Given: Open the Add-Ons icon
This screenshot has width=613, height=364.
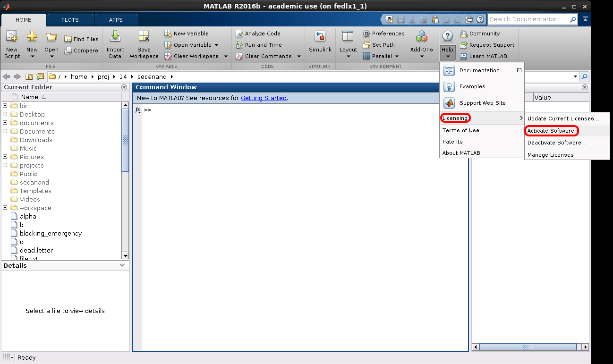Looking at the screenshot, I should pos(421,37).
